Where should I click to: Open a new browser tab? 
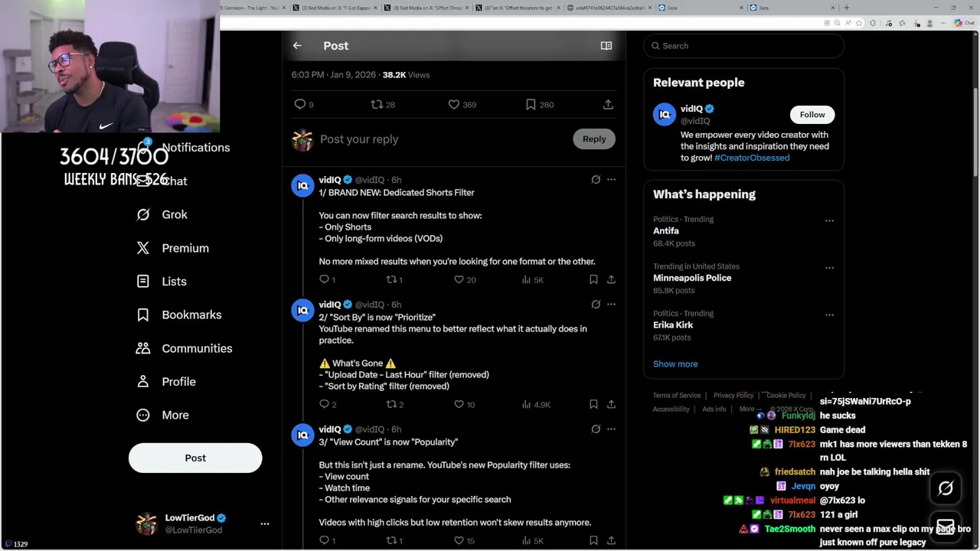tap(846, 8)
